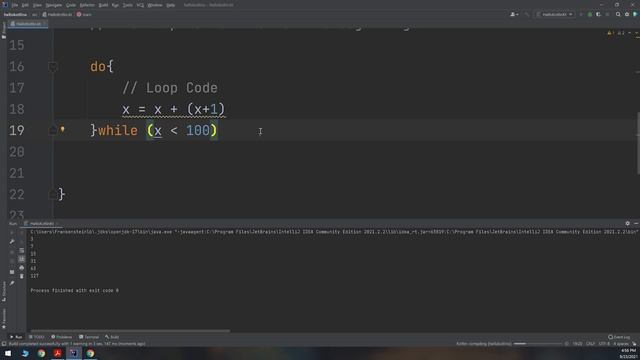The height and width of the screenshot is (360, 640).
Task: Click line number 18 in gutter
Action: [x=16, y=109]
